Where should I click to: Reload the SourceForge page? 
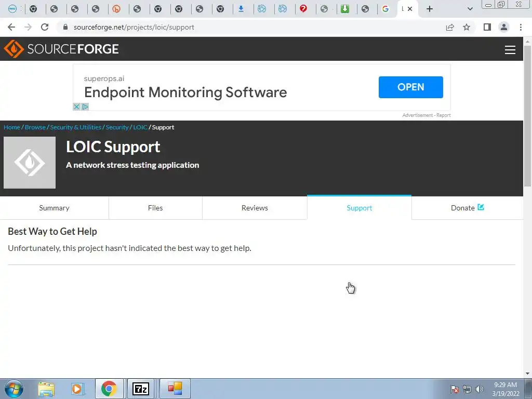click(x=45, y=27)
